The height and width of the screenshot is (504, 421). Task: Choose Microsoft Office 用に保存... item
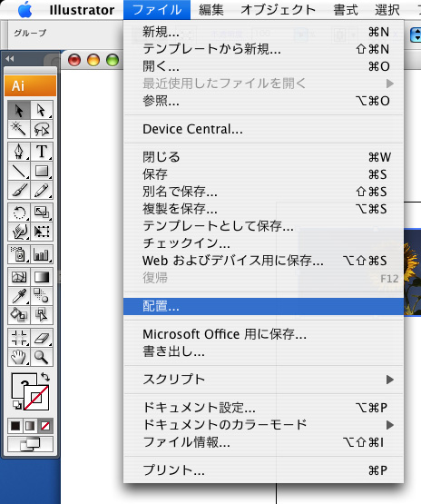(x=264, y=334)
